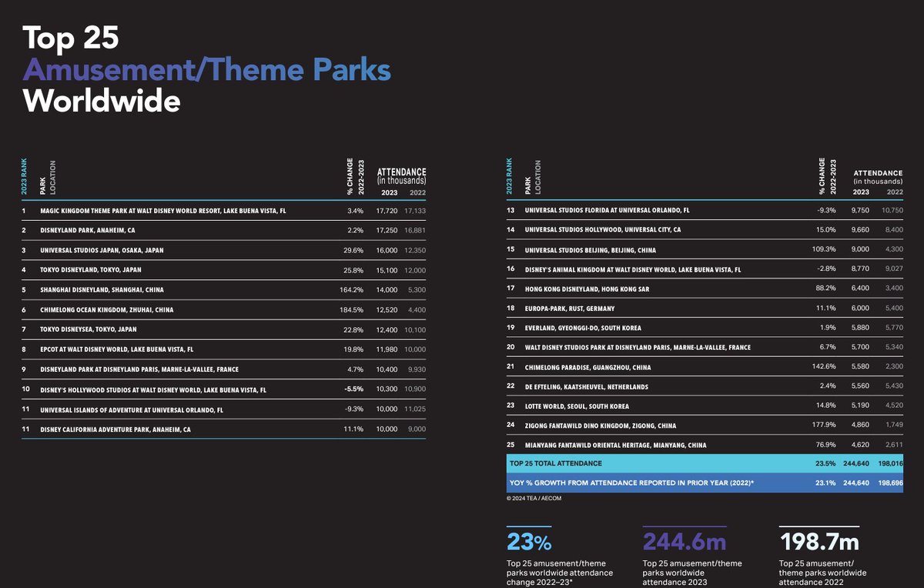Viewport: 924px width, 588px height.
Task: Select 'Tokyo Disneyland, Tokyo, Japan' row
Action: (x=223, y=269)
